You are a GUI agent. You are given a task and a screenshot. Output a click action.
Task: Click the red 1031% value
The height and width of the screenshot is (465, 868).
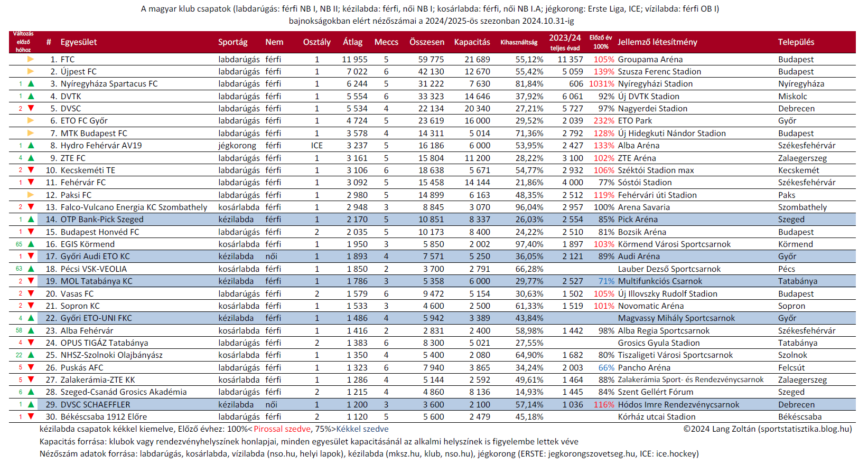[601, 84]
